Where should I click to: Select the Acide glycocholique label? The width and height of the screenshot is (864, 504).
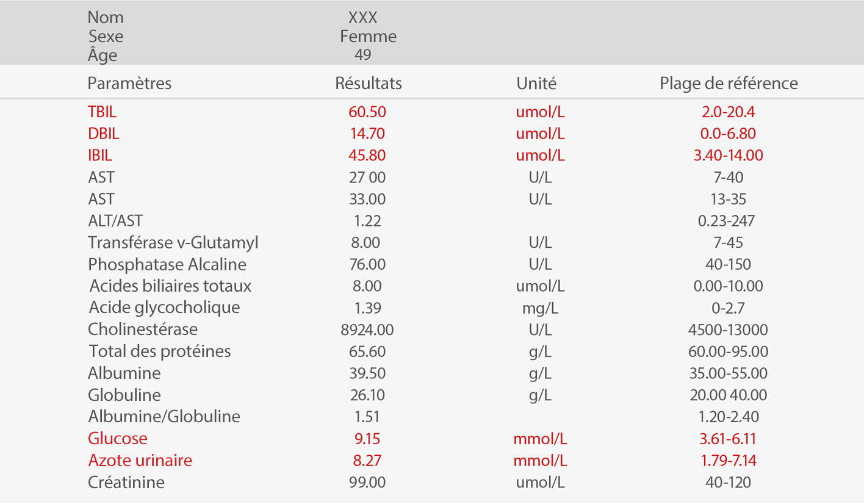[164, 308]
